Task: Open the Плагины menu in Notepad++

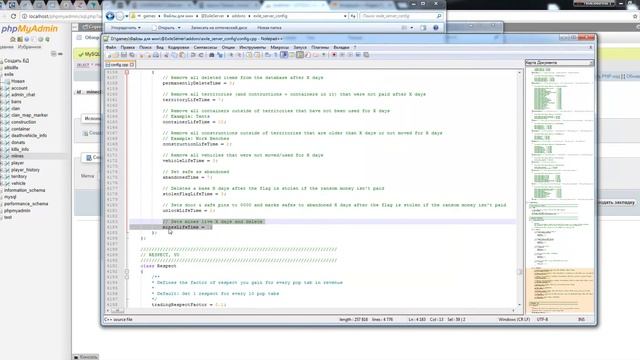Action: (320, 47)
